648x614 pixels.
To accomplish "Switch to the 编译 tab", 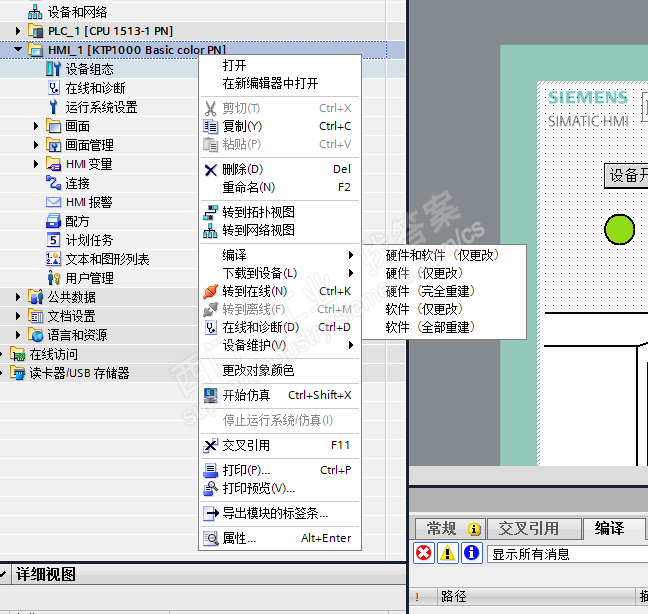I will pos(614,528).
